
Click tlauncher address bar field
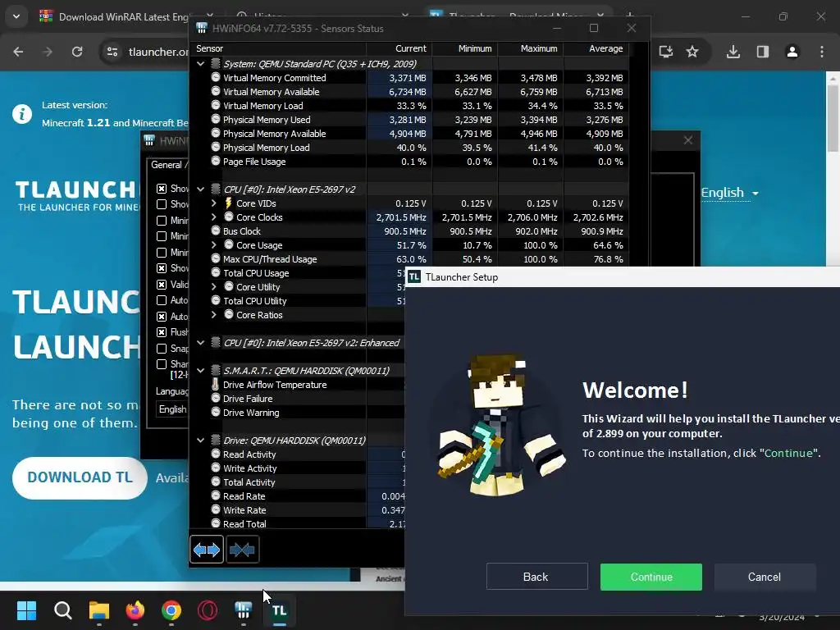(158, 52)
